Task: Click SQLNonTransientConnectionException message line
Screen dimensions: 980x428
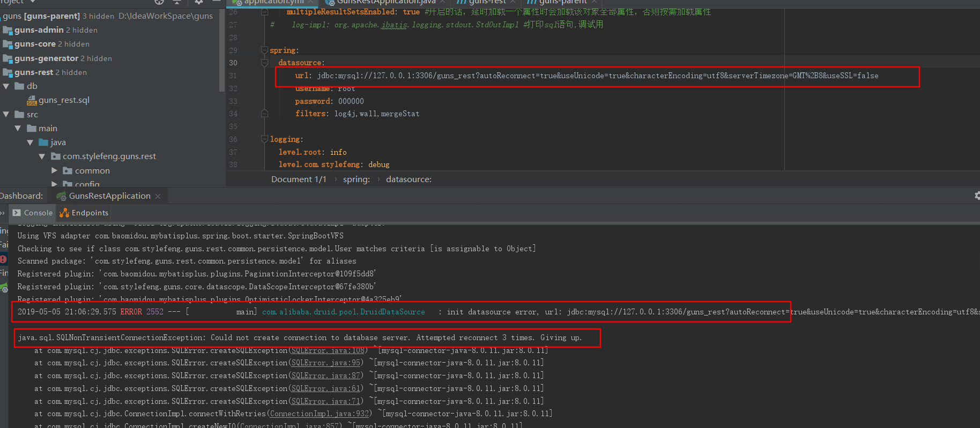Action: tap(300, 338)
